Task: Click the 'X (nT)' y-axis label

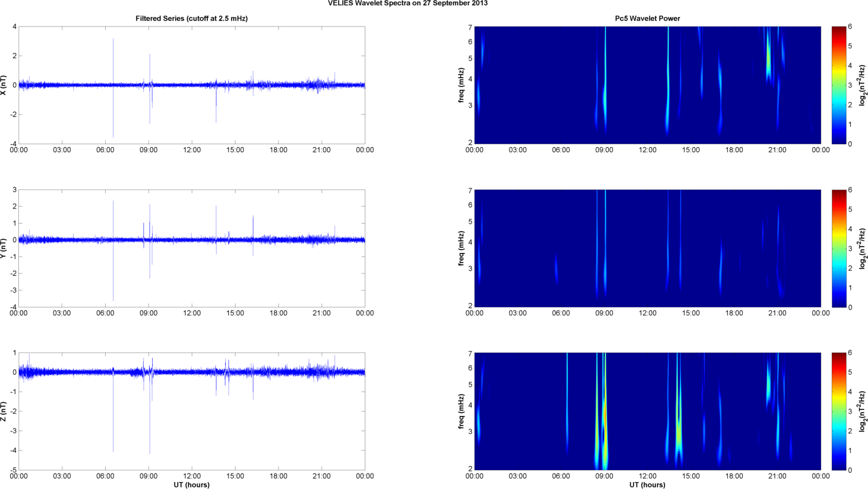Action: (4, 85)
